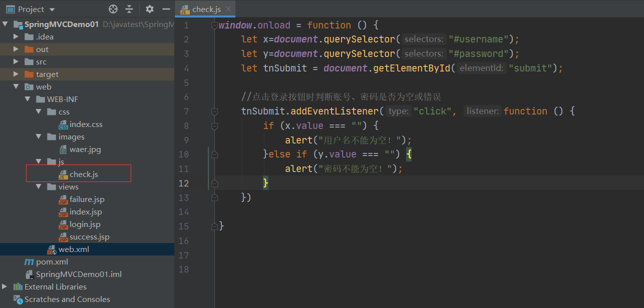Viewport: 644px width, 308px height.
Task: Fold window.onload function at line 1 gutter
Action: point(215,25)
